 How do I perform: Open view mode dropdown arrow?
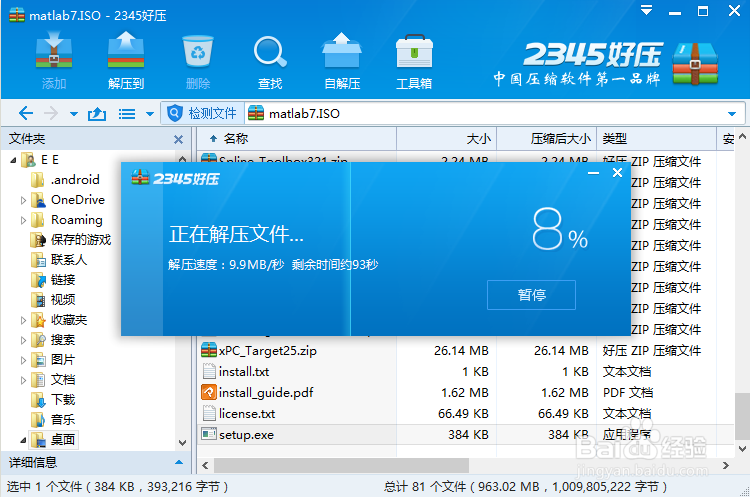(150, 114)
